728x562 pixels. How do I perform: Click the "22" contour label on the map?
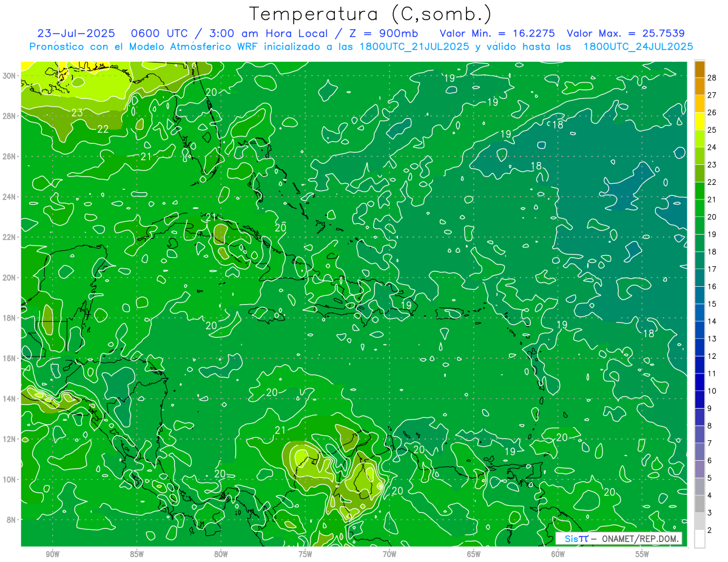click(103, 129)
